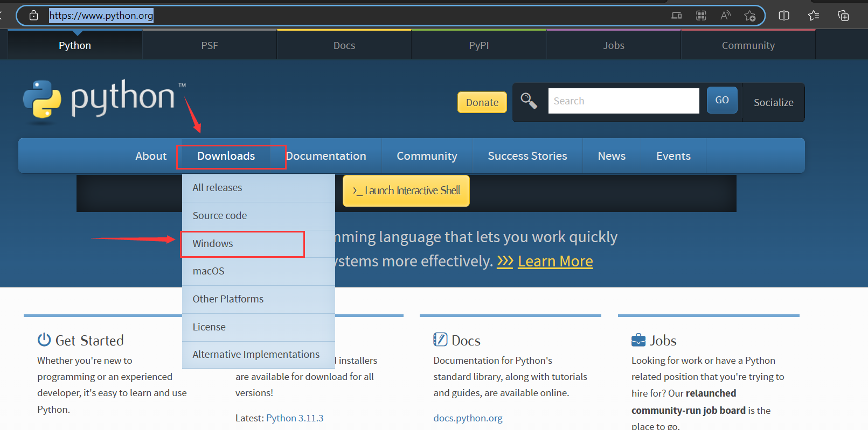Choose Other Platforms from Downloads dropdown
The width and height of the screenshot is (868, 430).
[259, 299]
